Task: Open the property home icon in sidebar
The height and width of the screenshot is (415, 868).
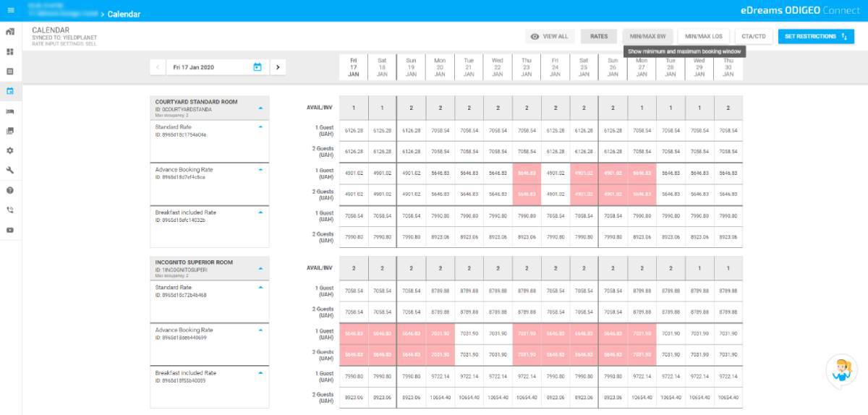Action: point(10,32)
